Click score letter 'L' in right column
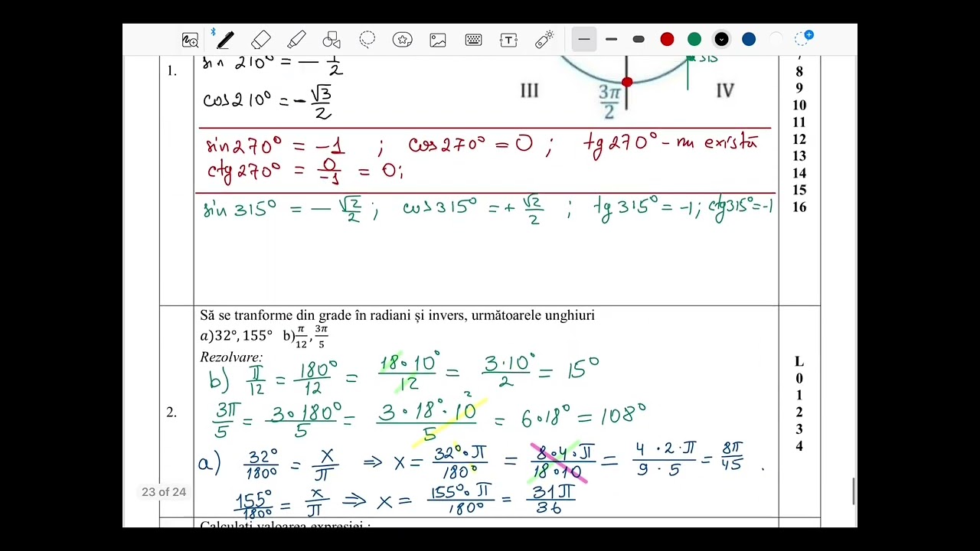Screen dimensions: 980x551 (799, 362)
